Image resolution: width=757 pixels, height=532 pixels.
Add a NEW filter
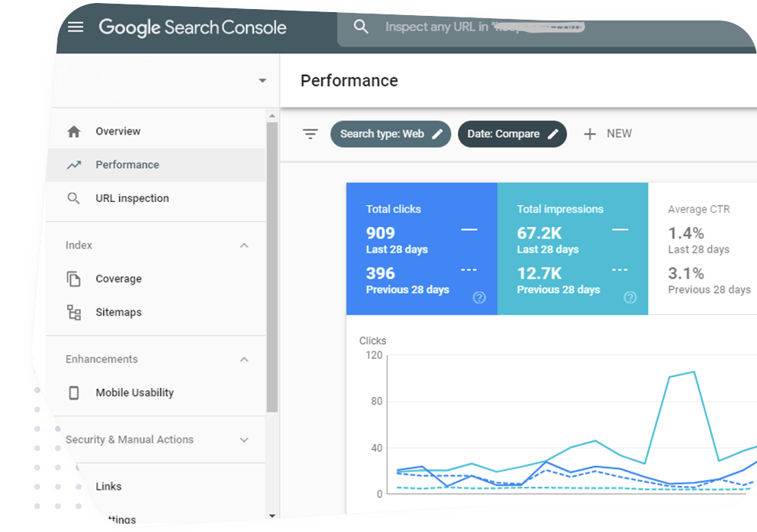[x=608, y=134]
